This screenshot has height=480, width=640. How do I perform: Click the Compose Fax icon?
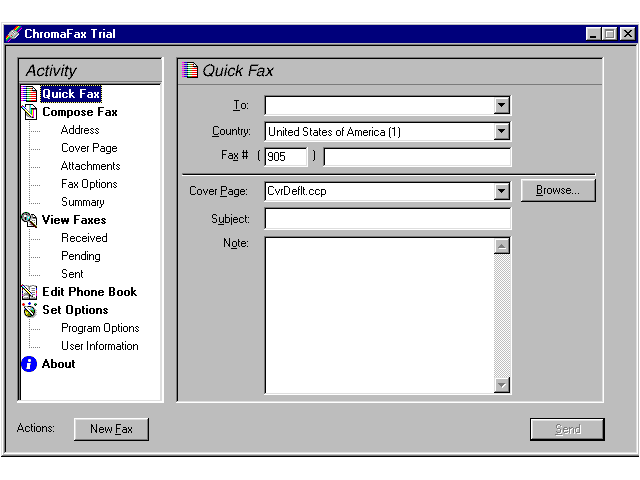coord(29,112)
